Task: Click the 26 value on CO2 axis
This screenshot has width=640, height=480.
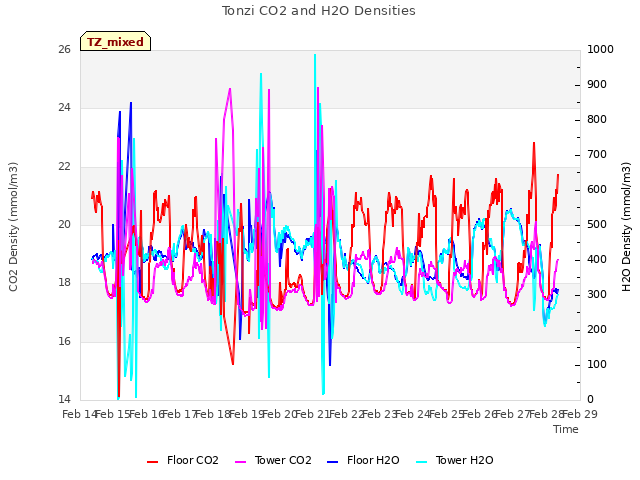Action: pyautogui.click(x=64, y=49)
